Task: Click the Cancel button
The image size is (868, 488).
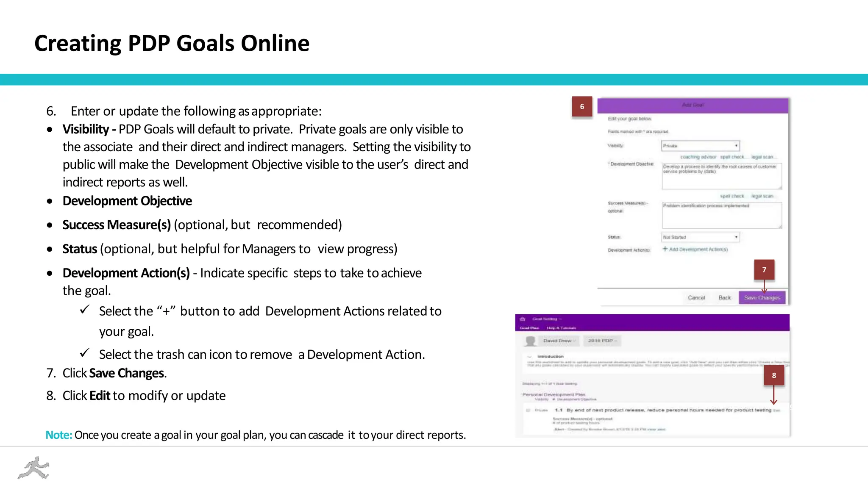Action: pos(696,298)
